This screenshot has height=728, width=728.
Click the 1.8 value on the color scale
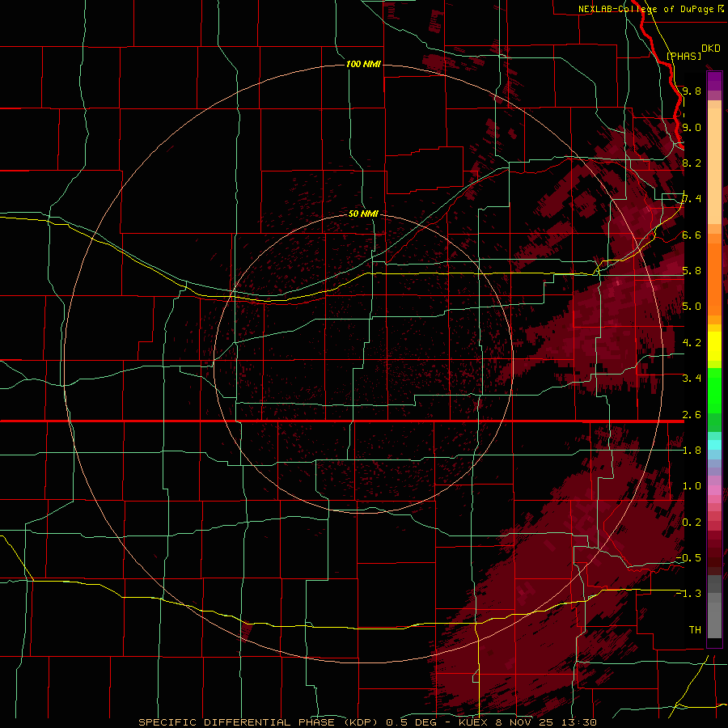point(692,450)
